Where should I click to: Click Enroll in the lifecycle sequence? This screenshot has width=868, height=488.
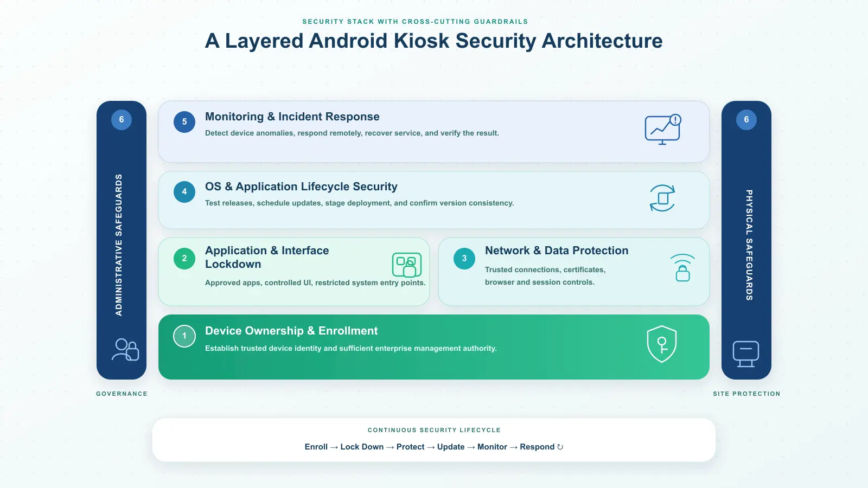(x=316, y=447)
